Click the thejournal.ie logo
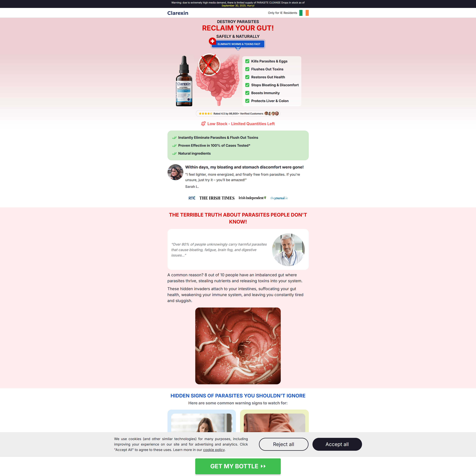476x476 pixels. click(279, 198)
